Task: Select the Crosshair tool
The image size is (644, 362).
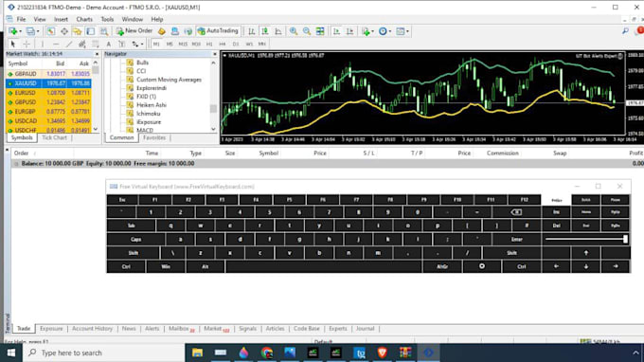Action: pos(27,44)
